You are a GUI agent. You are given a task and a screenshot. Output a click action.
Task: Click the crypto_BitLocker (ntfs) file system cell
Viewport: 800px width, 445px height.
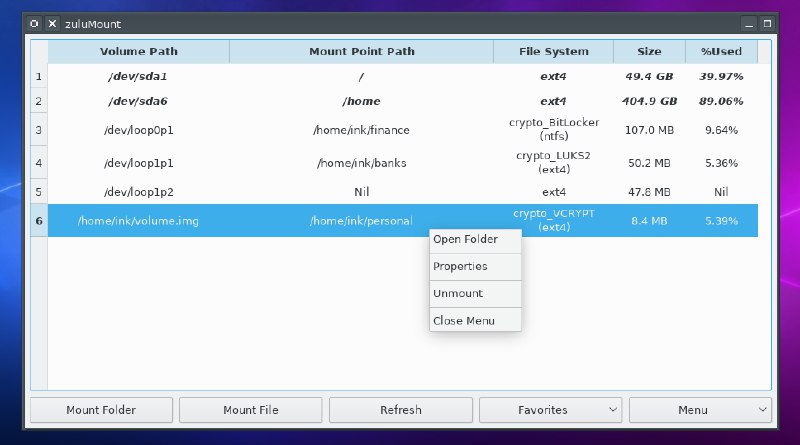(554, 130)
